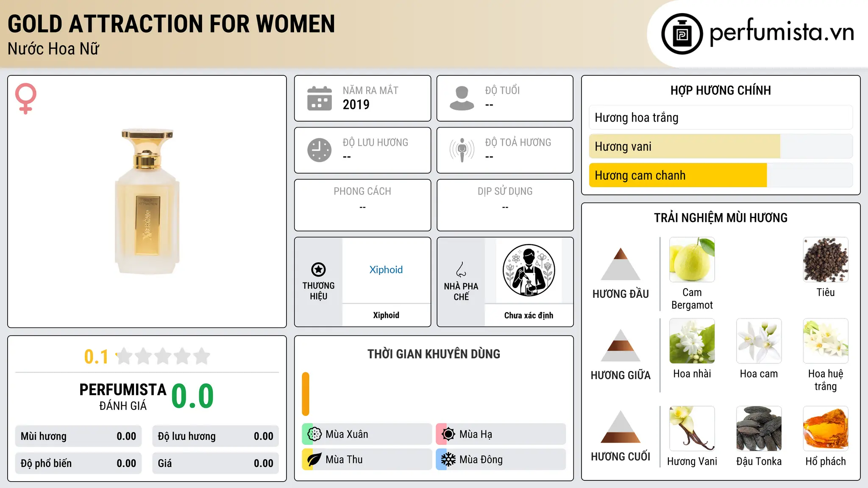This screenshot has width=868, height=488.
Task: Select the Hổ phách amber note image
Action: (826, 429)
